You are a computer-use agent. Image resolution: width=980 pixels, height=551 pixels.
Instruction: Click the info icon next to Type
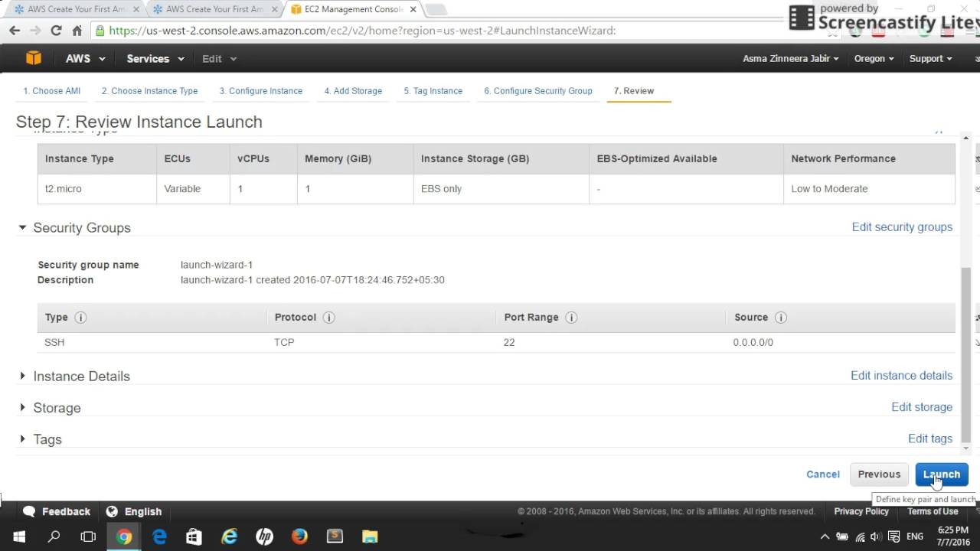tap(80, 318)
